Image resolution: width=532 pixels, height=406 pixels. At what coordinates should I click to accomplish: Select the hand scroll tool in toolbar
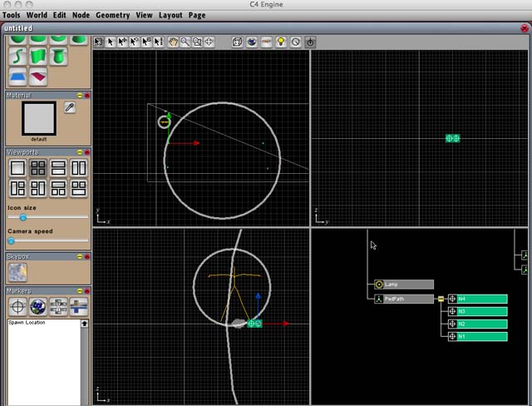point(173,42)
